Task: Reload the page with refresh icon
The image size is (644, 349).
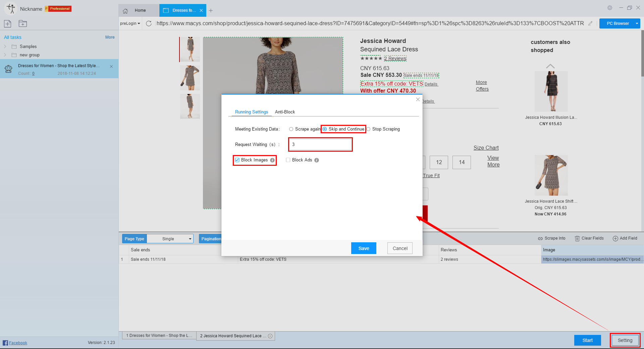Action: click(149, 23)
